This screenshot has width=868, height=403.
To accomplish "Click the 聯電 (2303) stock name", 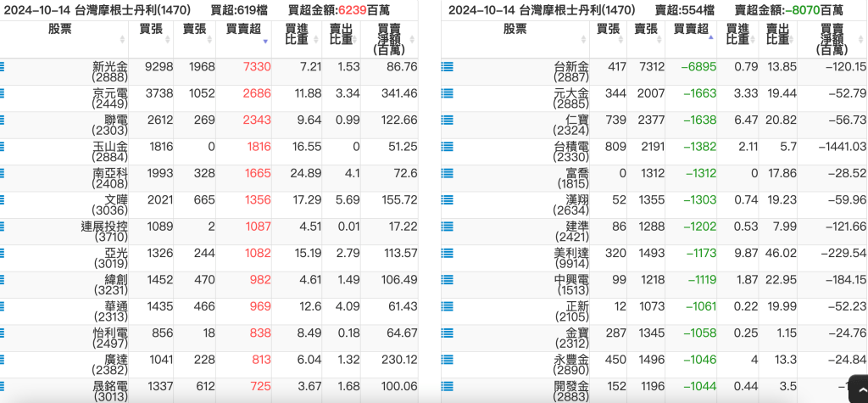I will pos(110,125).
